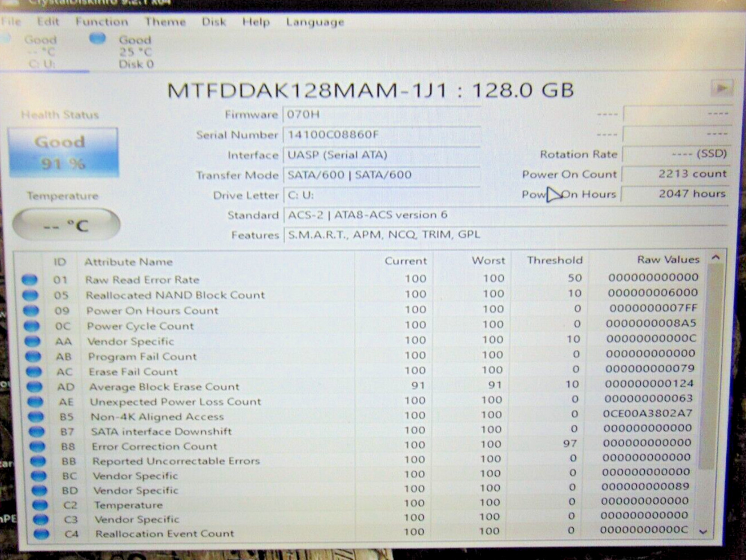Click status icon for Power Cycle Count
Image resolution: width=746 pixels, height=560 pixels.
pyautogui.click(x=32, y=326)
